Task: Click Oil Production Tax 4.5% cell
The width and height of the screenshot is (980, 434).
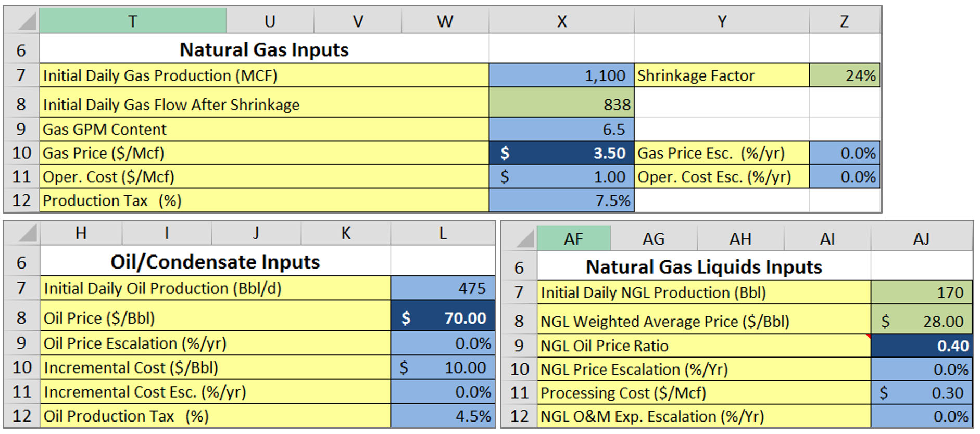Action: coord(443,416)
